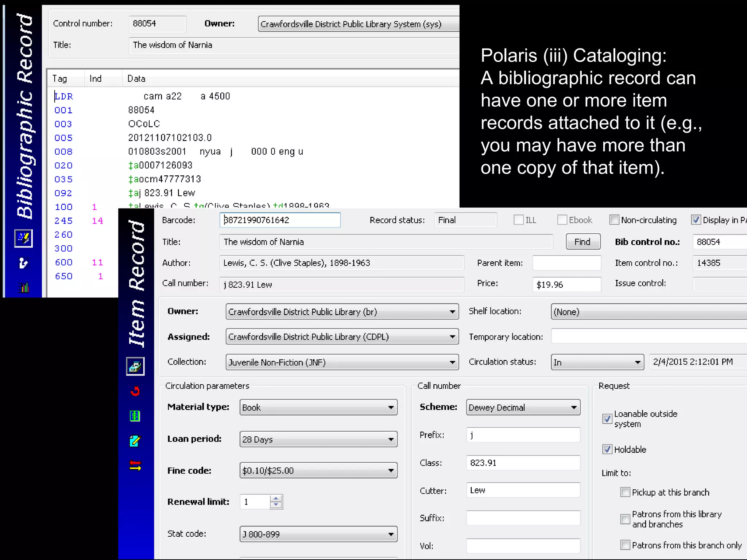Open the Assigned branch dropdown
The width and height of the screenshot is (747, 560).
pos(342,337)
